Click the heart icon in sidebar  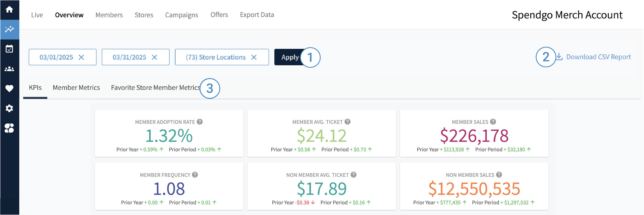coord(9,88)
